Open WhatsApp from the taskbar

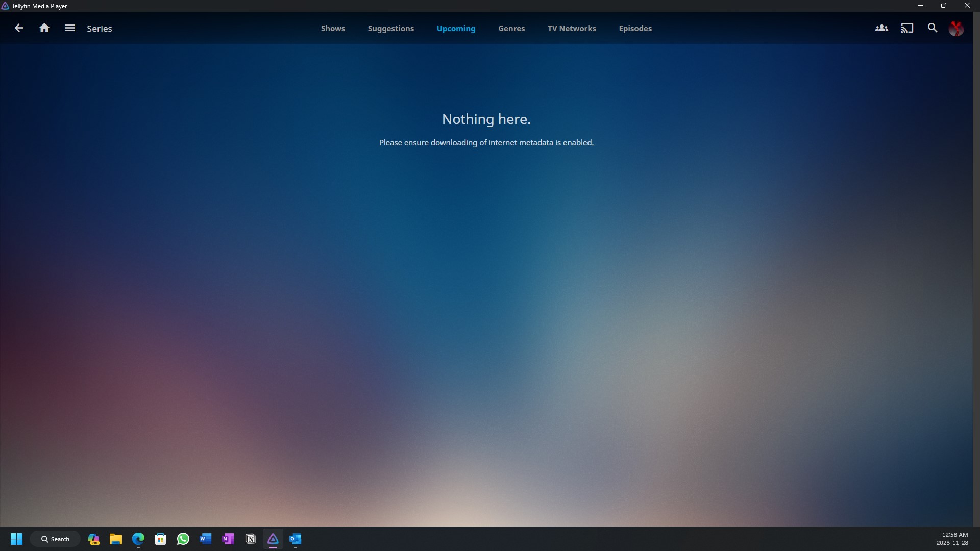click(183, 539)
